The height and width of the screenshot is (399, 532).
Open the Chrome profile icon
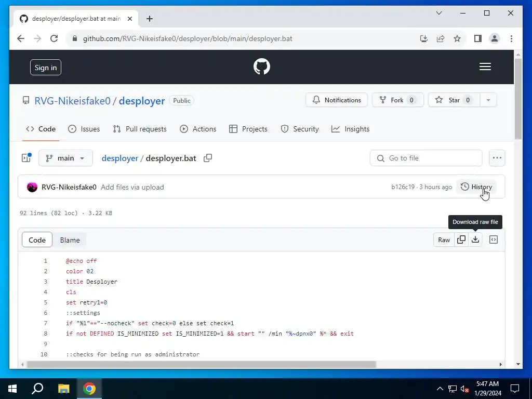pos(495,38)
